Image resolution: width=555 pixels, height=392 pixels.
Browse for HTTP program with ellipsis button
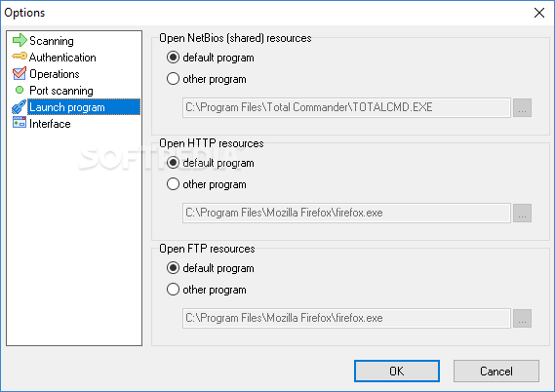tap(522, 213)
